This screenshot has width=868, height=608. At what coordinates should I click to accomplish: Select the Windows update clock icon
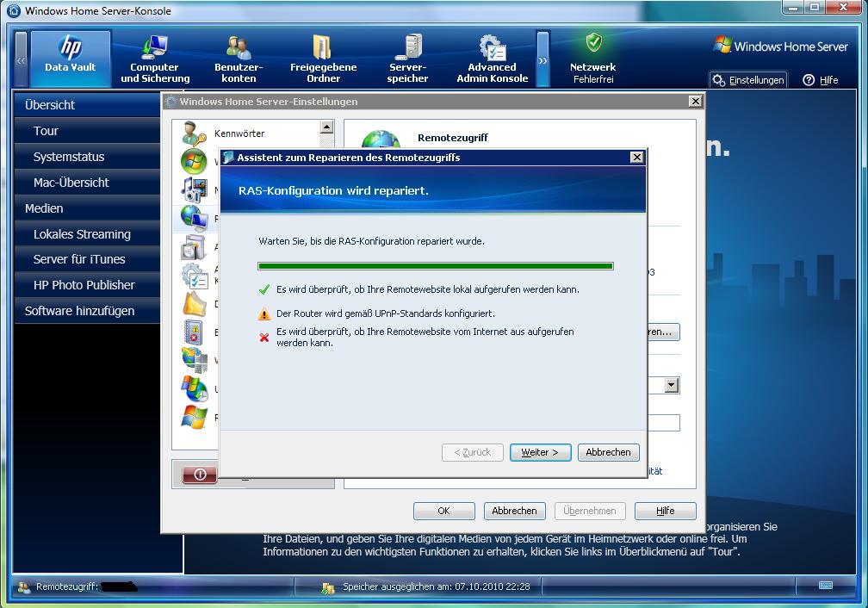click(x=195, y=388)
